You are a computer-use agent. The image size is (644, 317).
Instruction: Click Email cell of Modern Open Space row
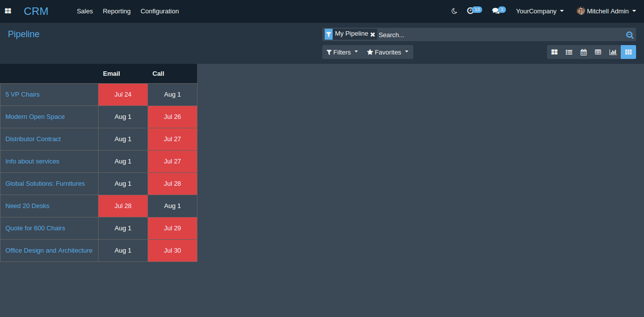coord(123,116)
